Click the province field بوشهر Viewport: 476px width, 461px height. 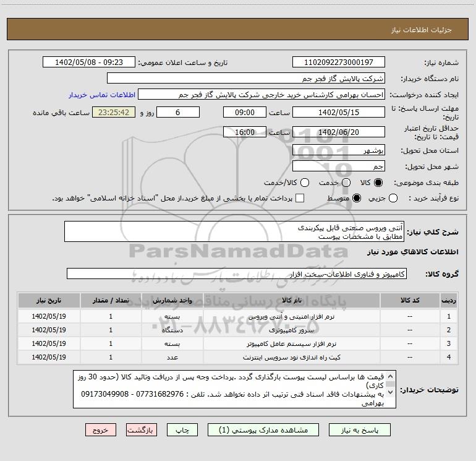tap(339, 150)
